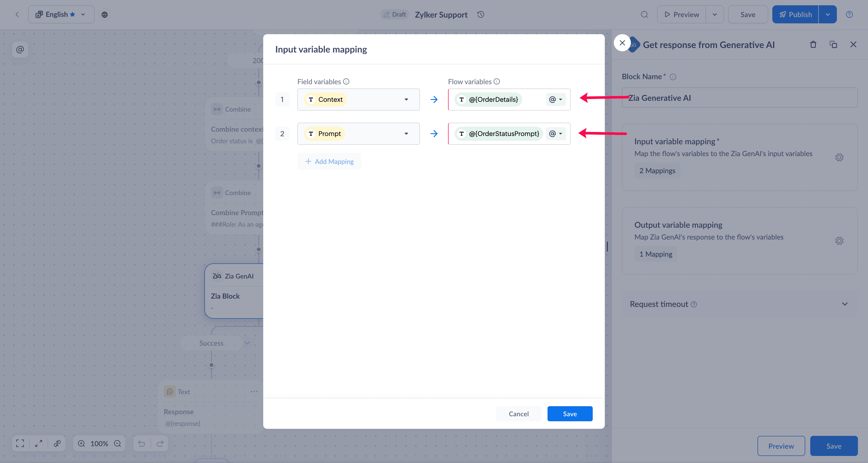Image resolution: width=868 pixels, height=463 pixels.
Task: Click side panel Preview button
Action: 781,446
